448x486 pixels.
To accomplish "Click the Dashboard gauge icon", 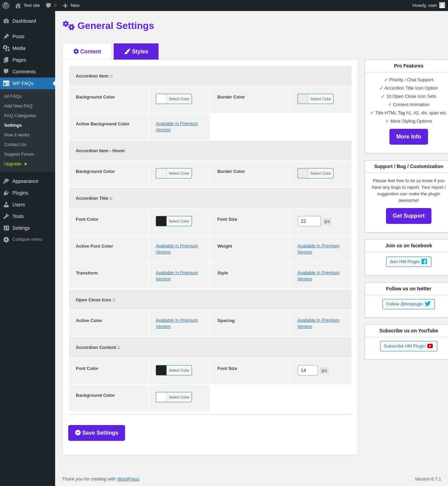I will (6, 21).
